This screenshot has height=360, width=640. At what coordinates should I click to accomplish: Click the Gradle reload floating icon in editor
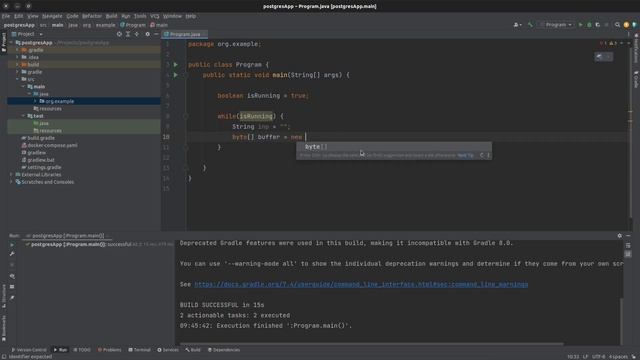click(x=599, y=57)
